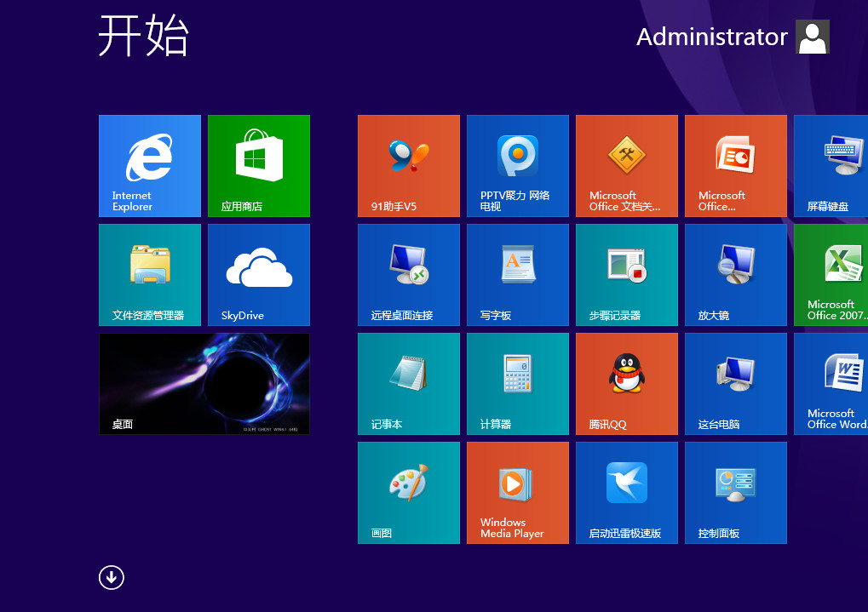This screenshot has width=868, height=612.
Task: Open 这台电脑 This PC tile
Action: click(x=736, y=384)
